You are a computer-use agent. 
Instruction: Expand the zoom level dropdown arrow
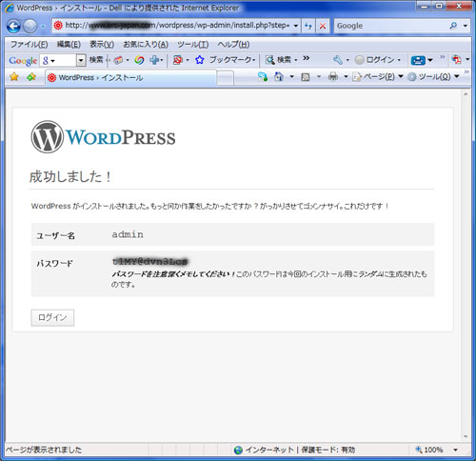[x=456, y=450]
